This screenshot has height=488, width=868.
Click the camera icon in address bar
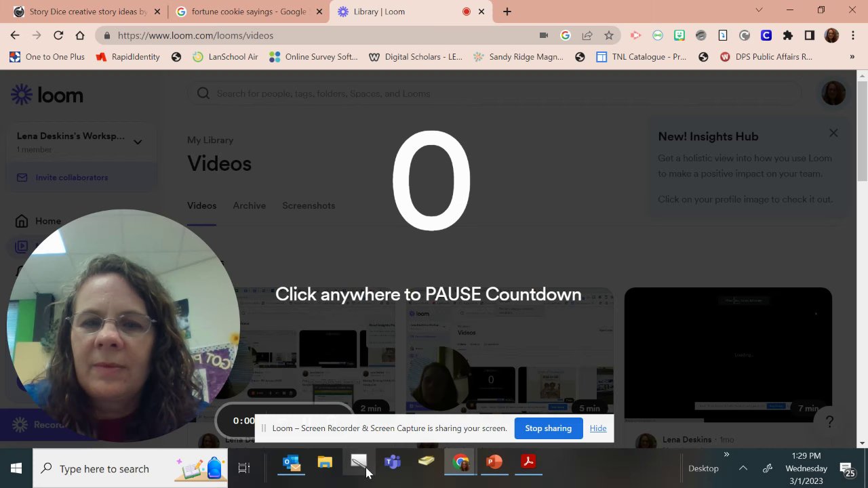pos(543,35)
